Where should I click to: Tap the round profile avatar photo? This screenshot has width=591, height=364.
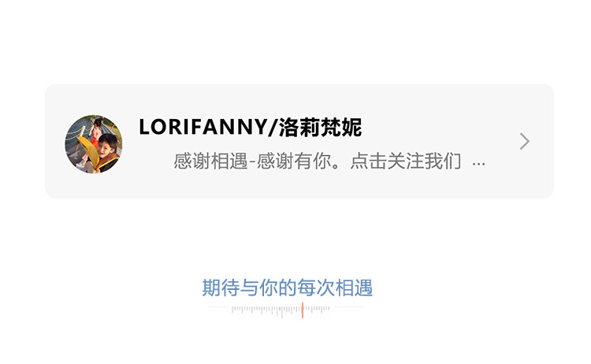click(x=94, y=144)
